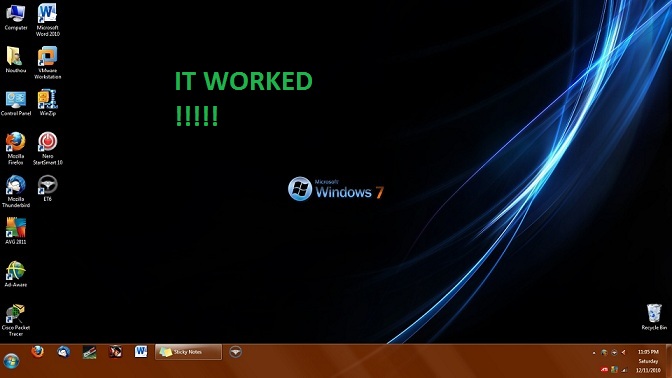Select the Recycle Bin icon
The image size is (672, 378).
tap(654, 317)
